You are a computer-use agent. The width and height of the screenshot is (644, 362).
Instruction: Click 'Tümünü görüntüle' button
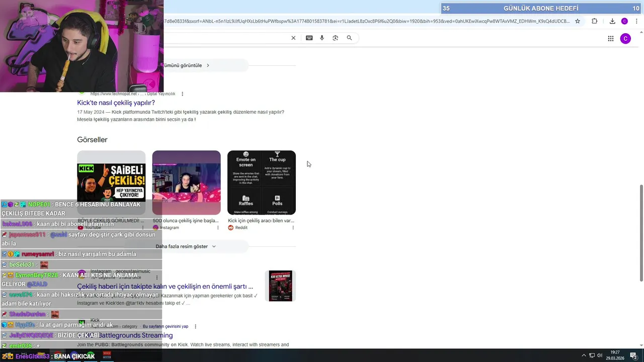[x=186, y=65]
